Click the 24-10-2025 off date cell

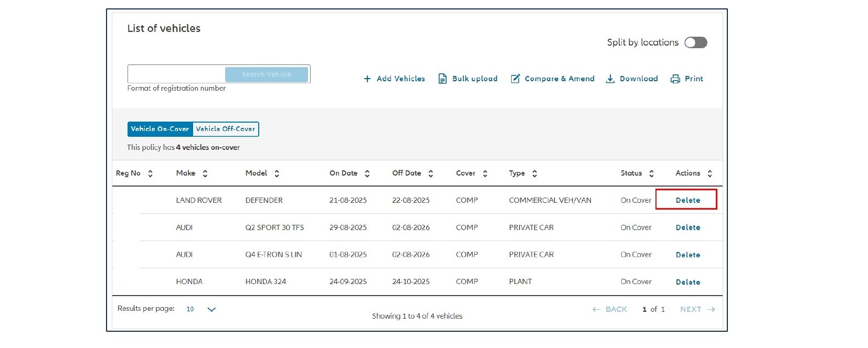tap(411, 282)
